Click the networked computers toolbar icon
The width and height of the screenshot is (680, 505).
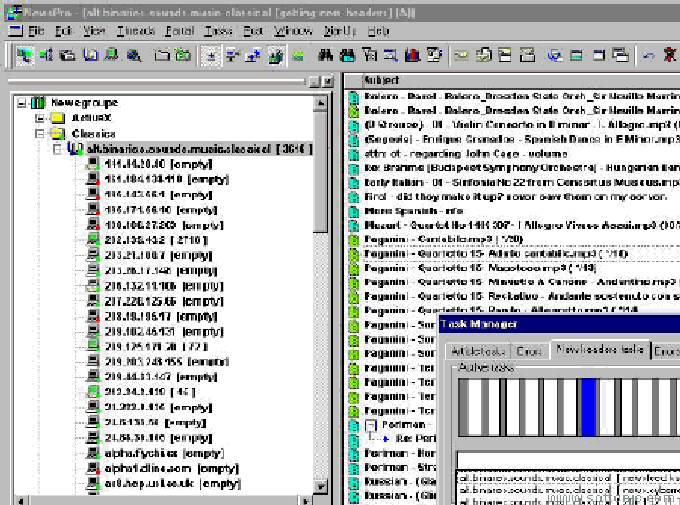coord(24,56)
